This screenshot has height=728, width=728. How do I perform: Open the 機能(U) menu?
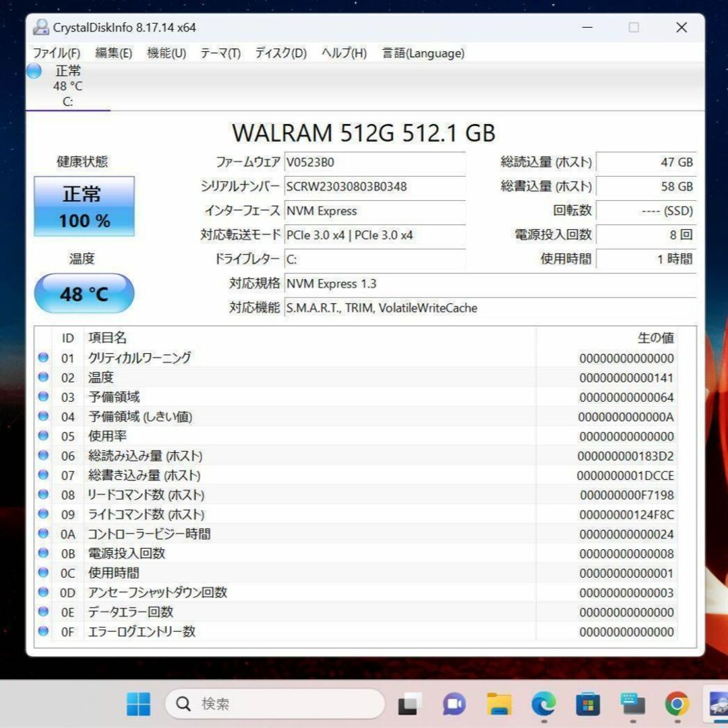pyautogui.click(x=166, y=53)
